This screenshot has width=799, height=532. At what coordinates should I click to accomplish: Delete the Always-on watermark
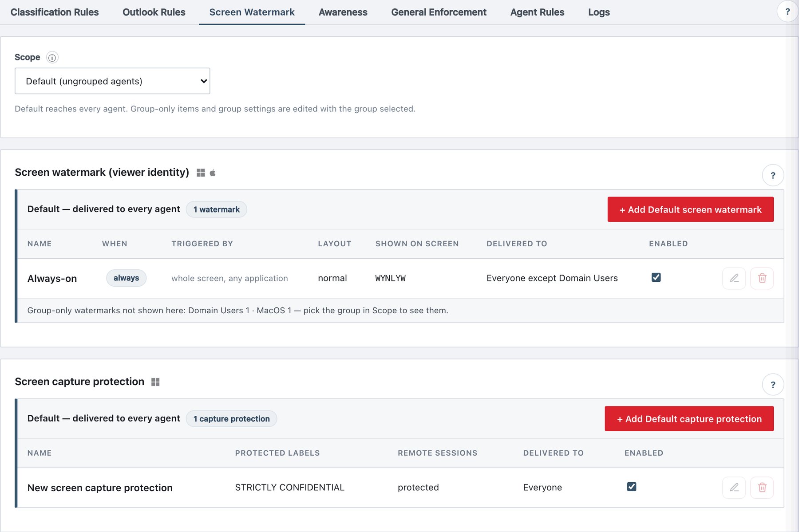coord(762,278)
